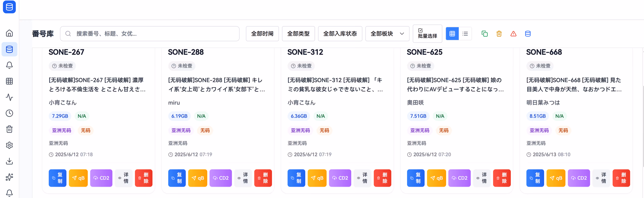Enable batch selection checkbox button
The image size is (644, 198).
point(427,34)
